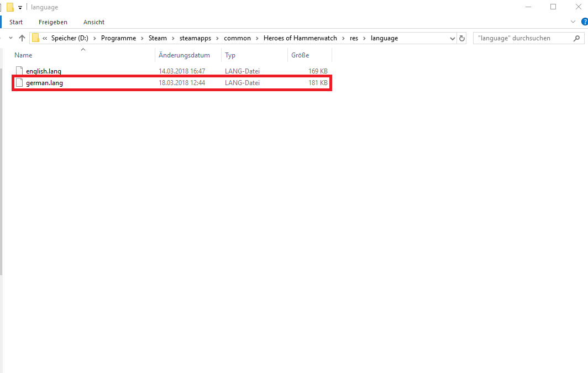Click date 14.03.2018 16:47
Viewport: 588px width, 373px height.
[182, 71]
